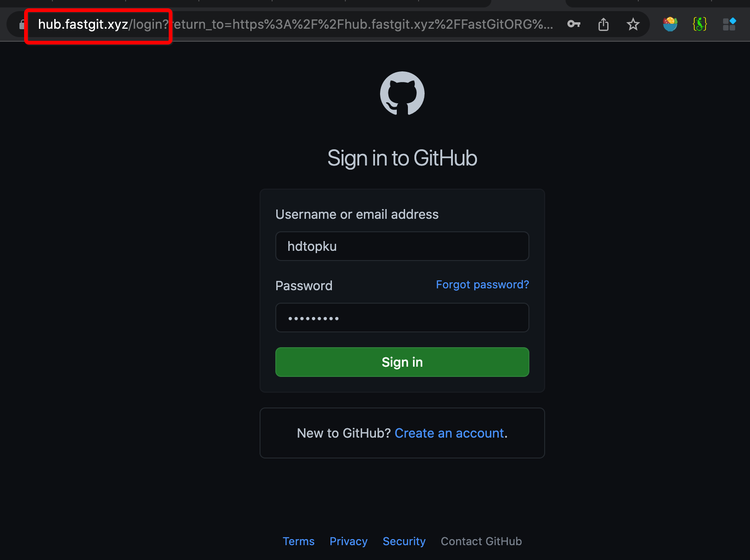This screenshot has height=560, width=750.
Task: Select the Username or email address field
Action: coord(401,246)
